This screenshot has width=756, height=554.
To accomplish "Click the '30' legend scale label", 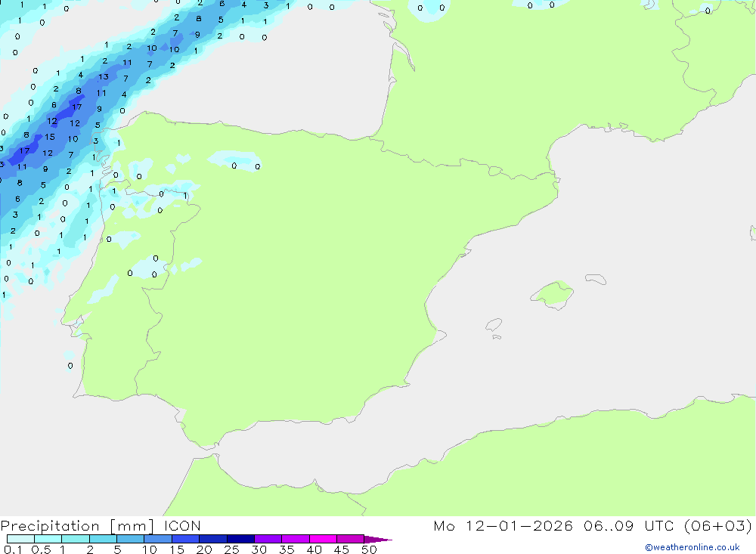I will click(x=259, y=549).
